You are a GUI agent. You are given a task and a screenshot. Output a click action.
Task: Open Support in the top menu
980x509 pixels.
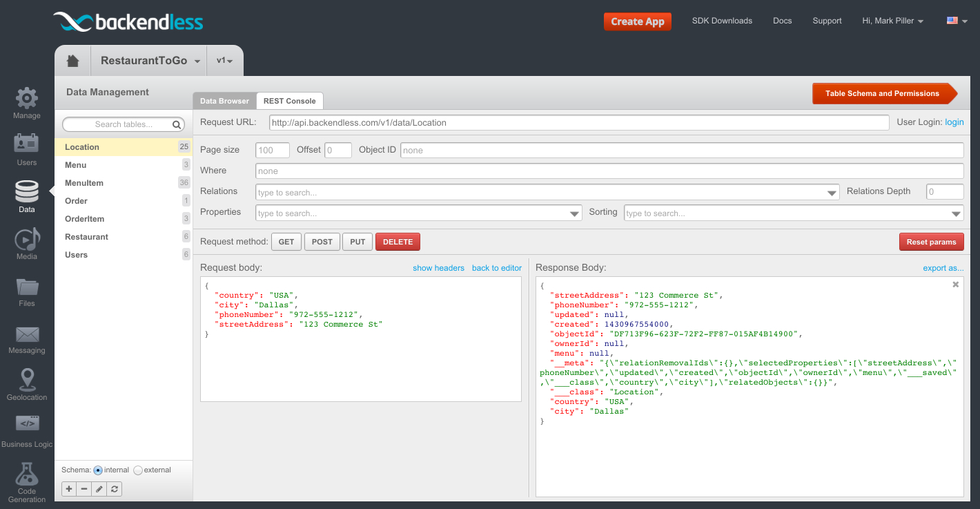[827, 21]
